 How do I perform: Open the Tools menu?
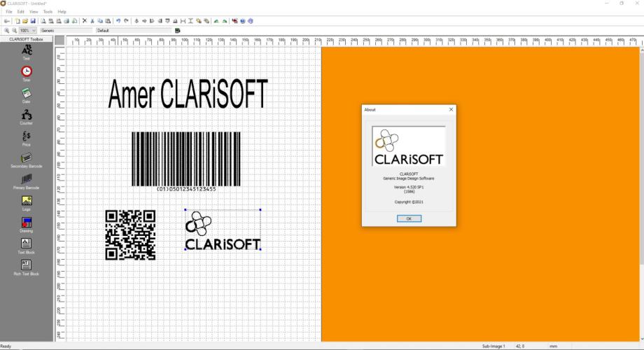coord(48,12)
